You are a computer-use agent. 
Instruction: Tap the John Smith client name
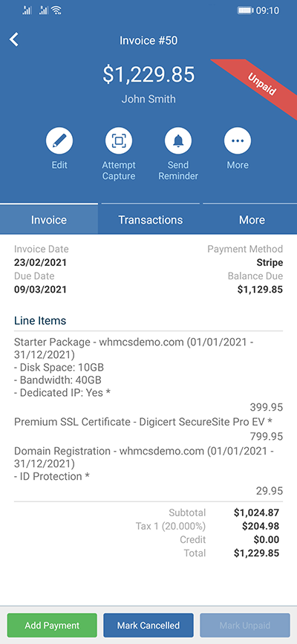click(x=148, y=99)
